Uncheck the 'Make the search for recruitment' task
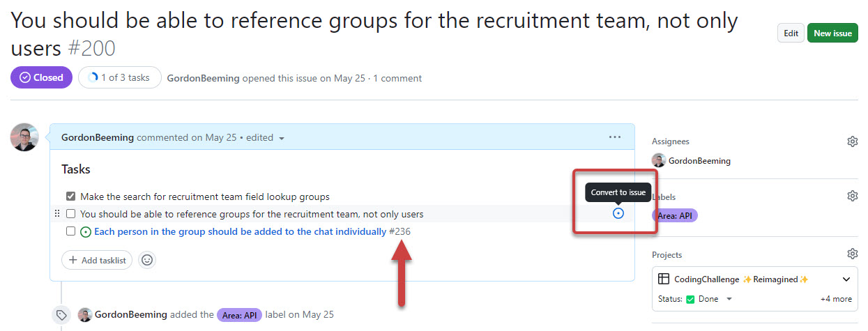Image resolution: width=868 pixels, height=331 pixels. point(70,197)
